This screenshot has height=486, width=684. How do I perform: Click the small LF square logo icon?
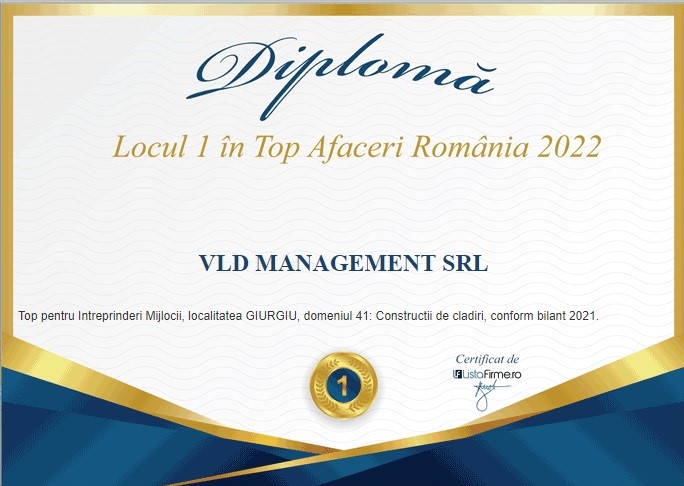[x=458, y=373]
